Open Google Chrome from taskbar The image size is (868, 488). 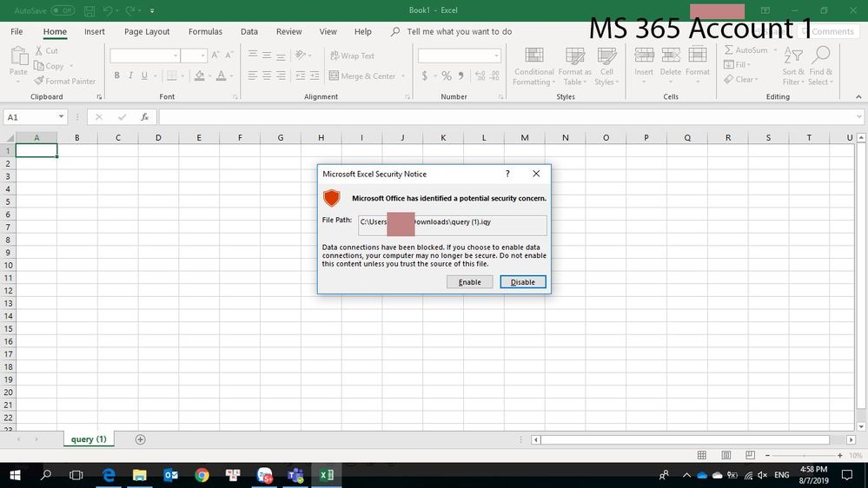point(202,475)
